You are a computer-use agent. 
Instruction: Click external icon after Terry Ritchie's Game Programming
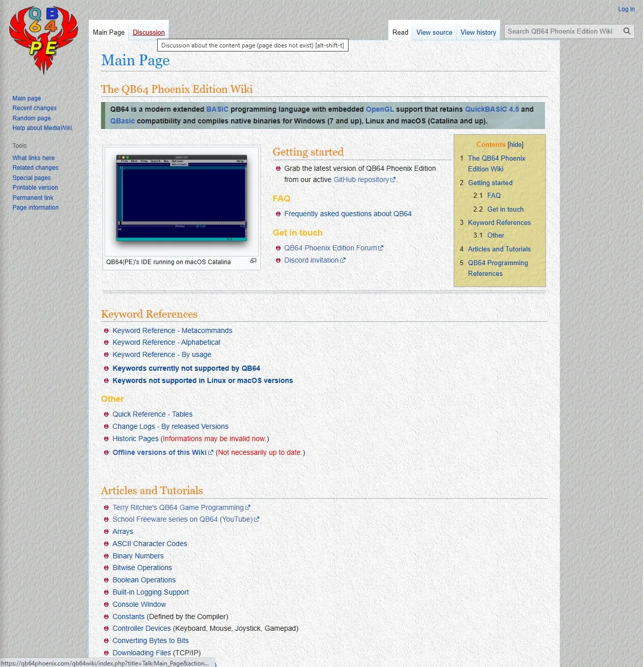248,507
